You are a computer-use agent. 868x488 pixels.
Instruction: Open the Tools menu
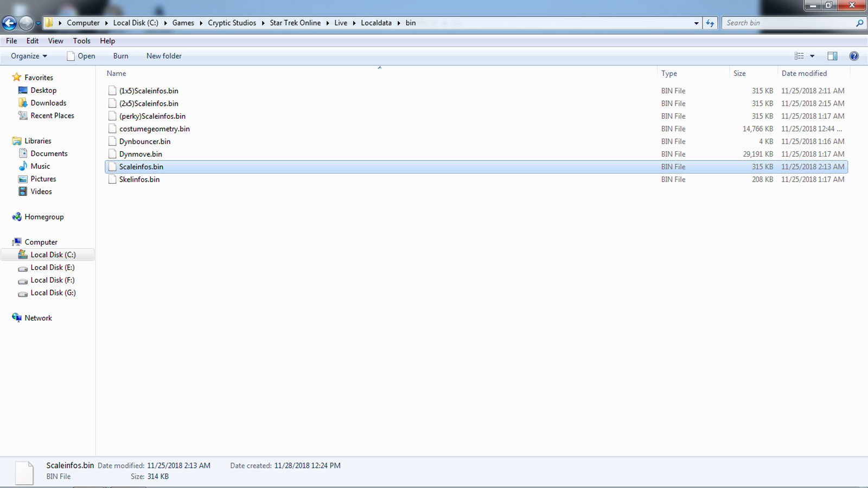[x=81, y=41]
